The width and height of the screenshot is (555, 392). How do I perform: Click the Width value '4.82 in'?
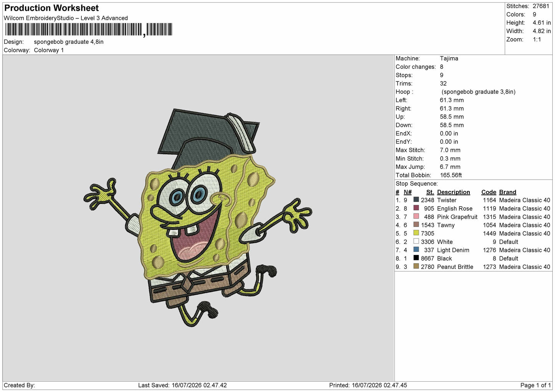tap(542, 31)
